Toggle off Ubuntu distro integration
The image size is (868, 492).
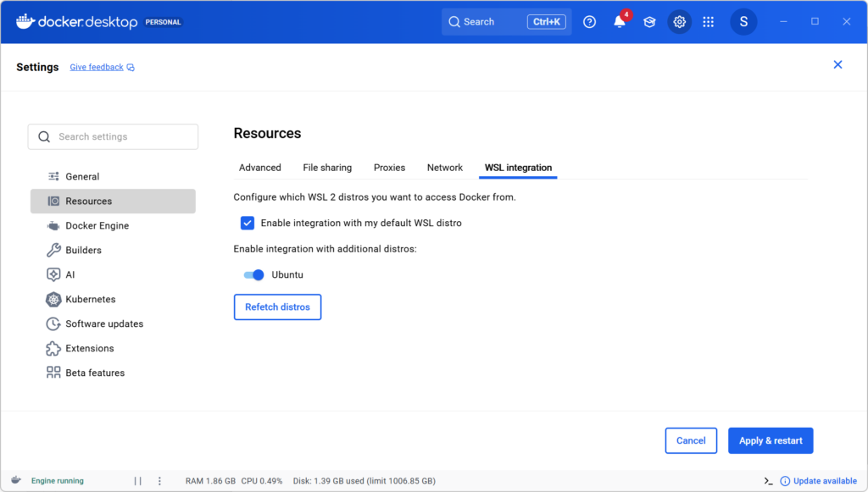pyautogui.click(x=253, y=274)
